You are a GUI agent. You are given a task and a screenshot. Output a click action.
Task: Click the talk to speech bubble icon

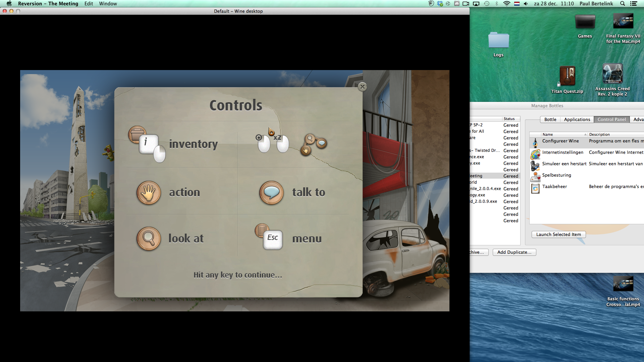[271, 193]
